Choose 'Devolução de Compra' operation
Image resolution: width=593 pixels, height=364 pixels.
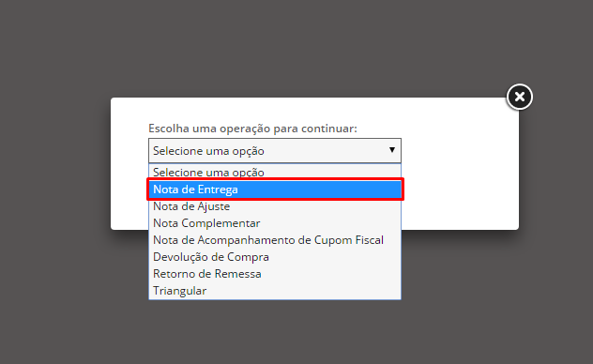[x=275, y=257]
